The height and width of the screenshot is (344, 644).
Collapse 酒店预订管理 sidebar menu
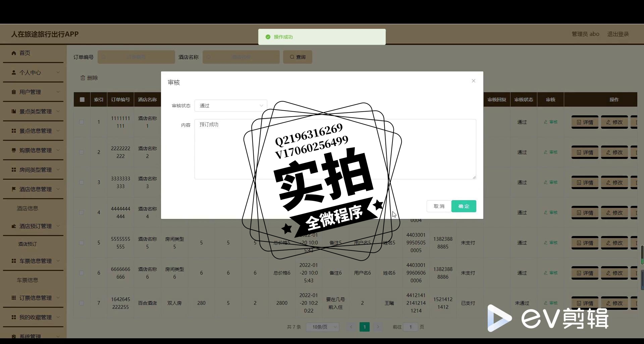click(x=33, y=226)
